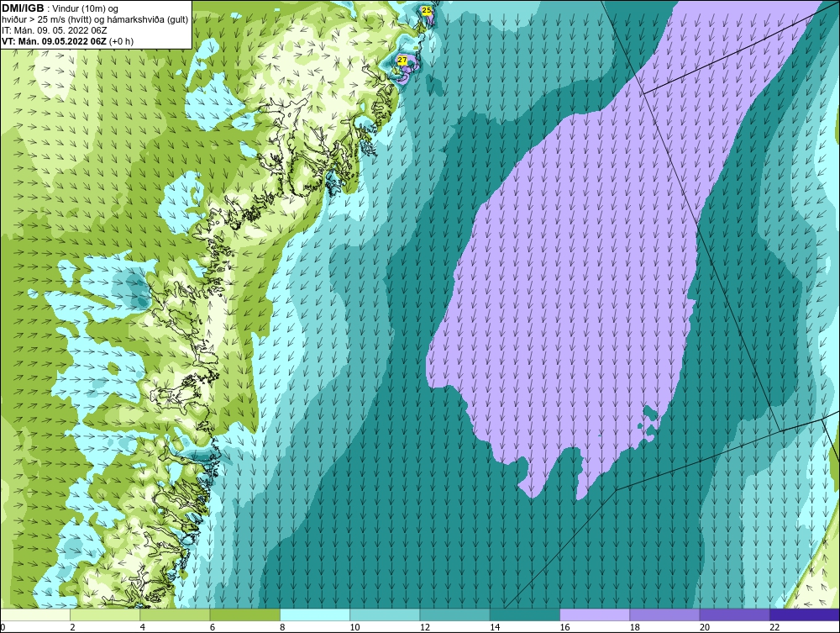Click the scale label 6

click(x=213, y=628)
